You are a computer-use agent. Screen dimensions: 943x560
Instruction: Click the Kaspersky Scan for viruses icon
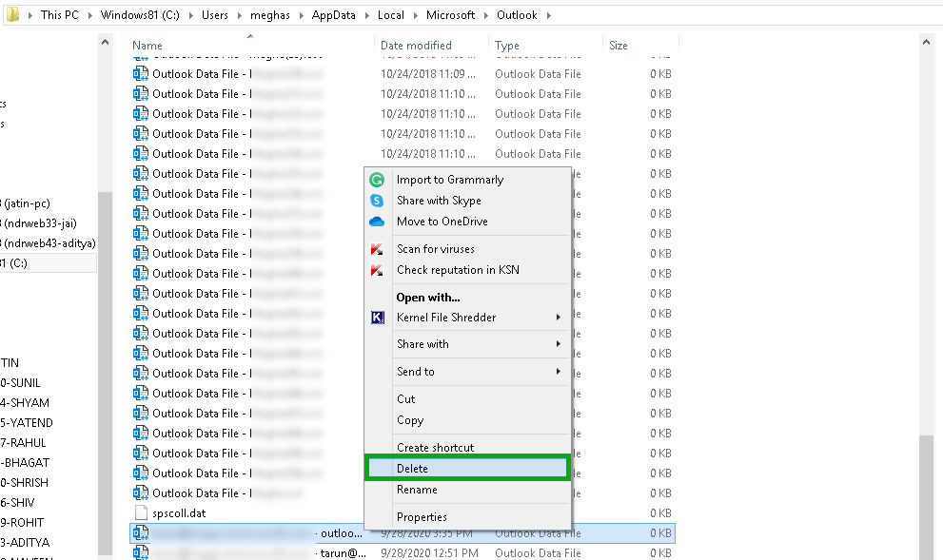[378, 248]
